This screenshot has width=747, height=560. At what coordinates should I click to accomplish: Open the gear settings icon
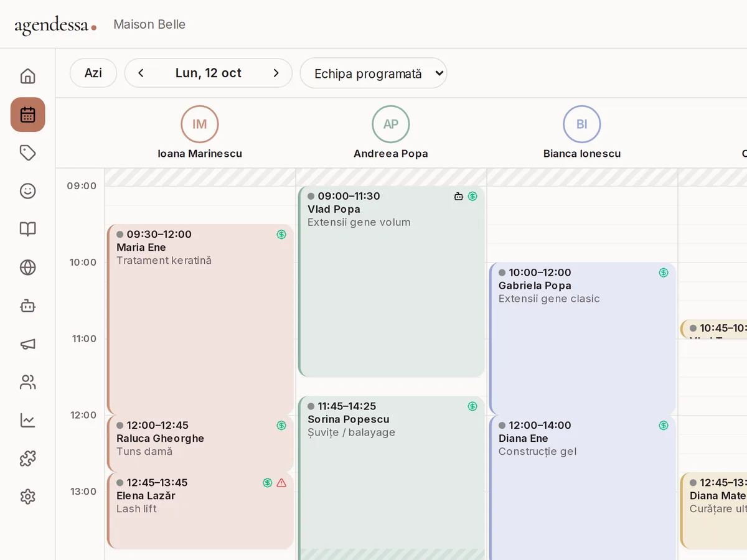coord(27,497)
